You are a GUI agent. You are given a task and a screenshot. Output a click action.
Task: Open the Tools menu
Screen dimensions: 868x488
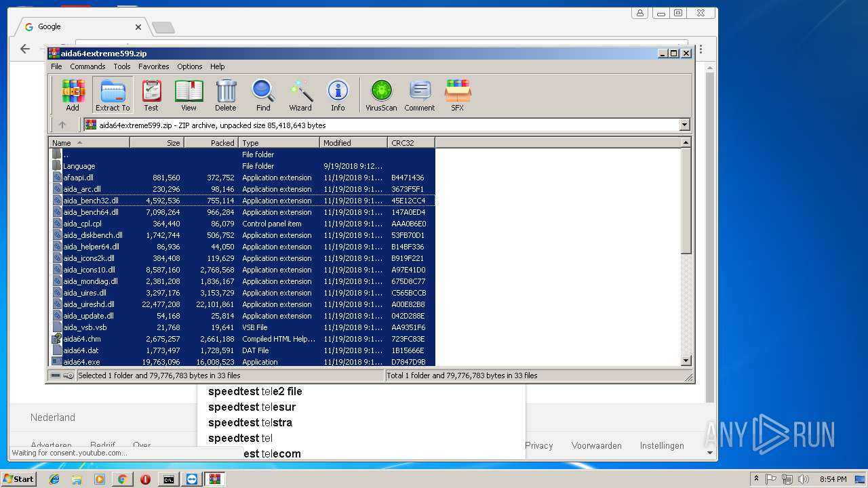click(x=122, y=66)
